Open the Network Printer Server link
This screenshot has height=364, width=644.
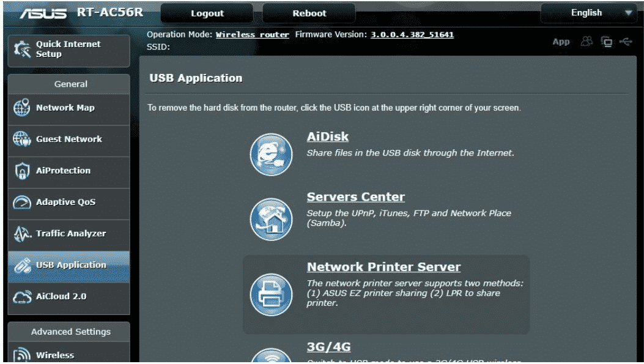(383, 267)
